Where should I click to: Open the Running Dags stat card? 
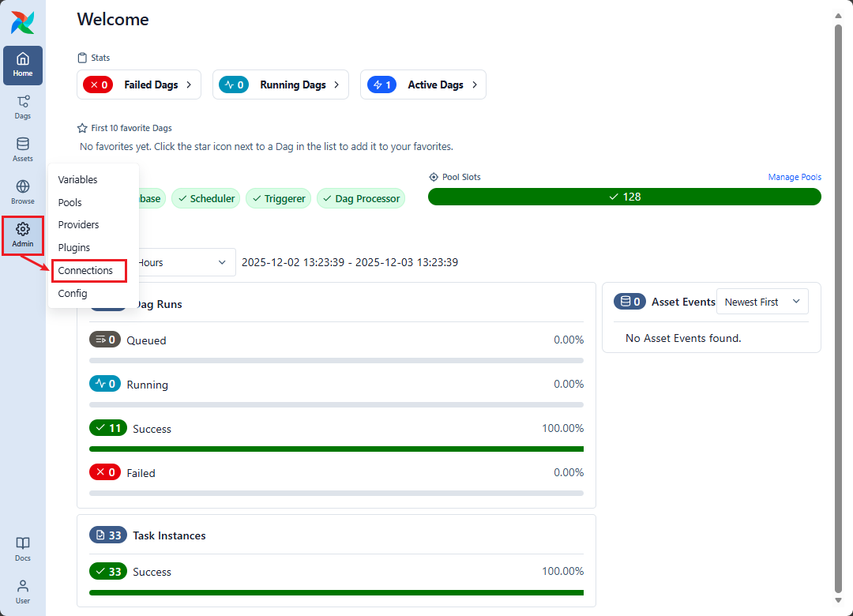280,85
